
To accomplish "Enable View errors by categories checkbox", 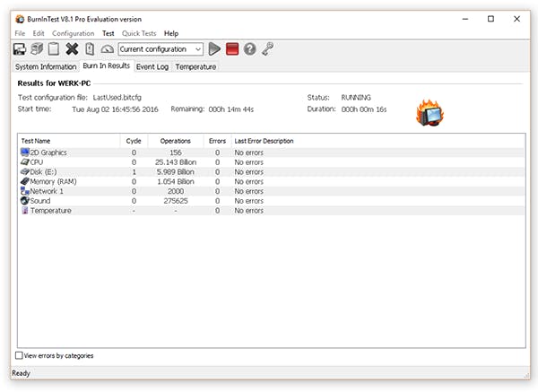I will [x=19, y=355].
